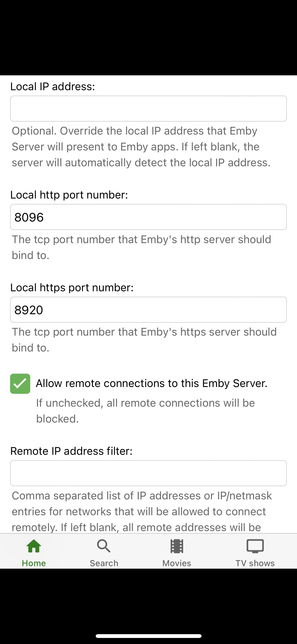Click the http port field showing 8096

[x=148, y=217]
